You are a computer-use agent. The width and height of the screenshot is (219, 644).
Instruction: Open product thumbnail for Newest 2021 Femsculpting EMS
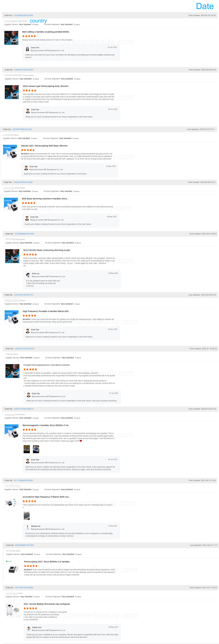tap(10, 151)
